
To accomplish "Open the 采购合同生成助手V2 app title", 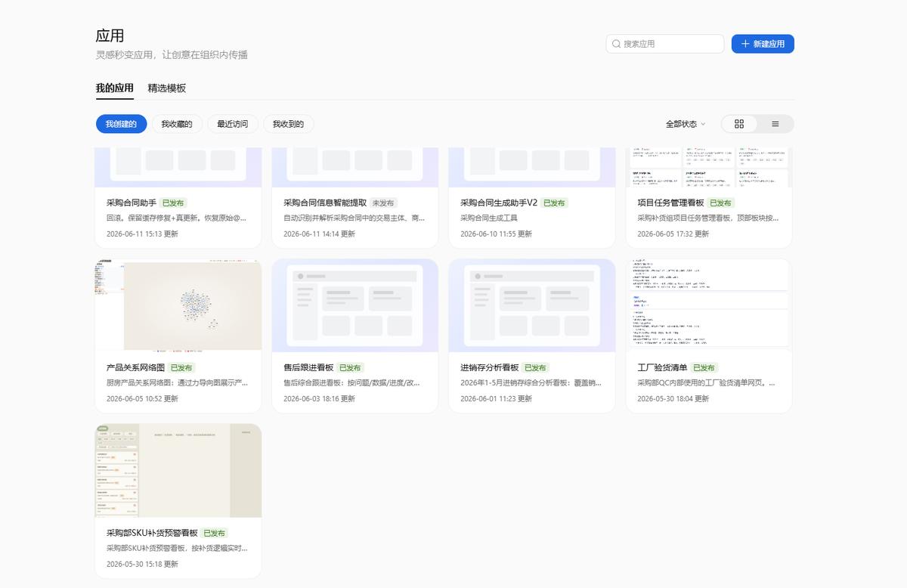I will click(499, 203).
